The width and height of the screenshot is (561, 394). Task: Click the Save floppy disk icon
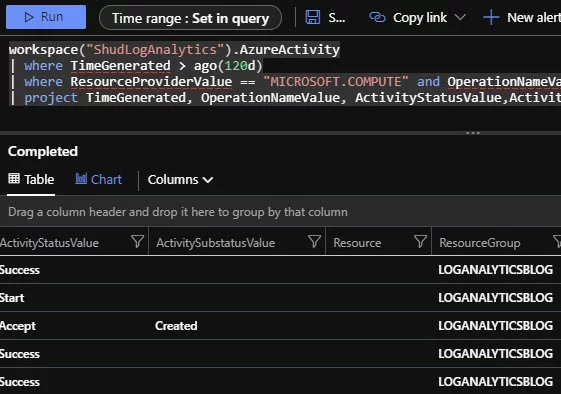tap(313, 17)
